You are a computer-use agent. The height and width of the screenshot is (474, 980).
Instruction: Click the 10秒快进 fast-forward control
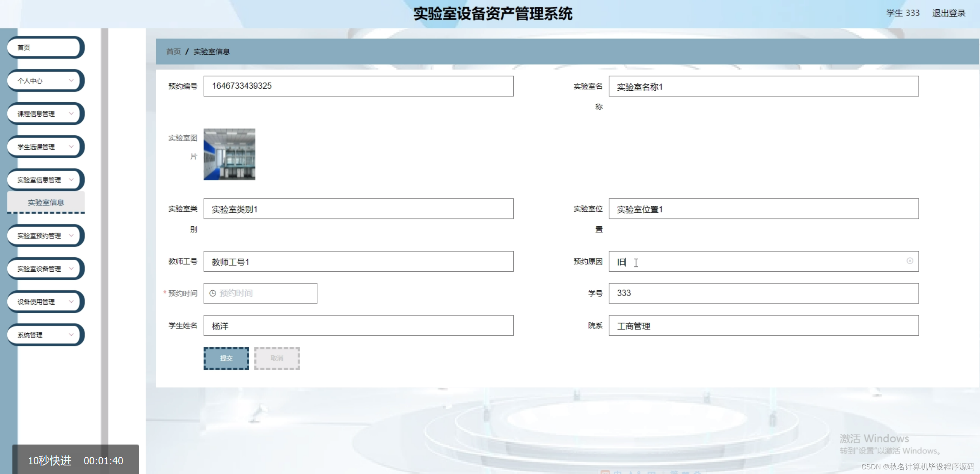[x=50, y=460]
